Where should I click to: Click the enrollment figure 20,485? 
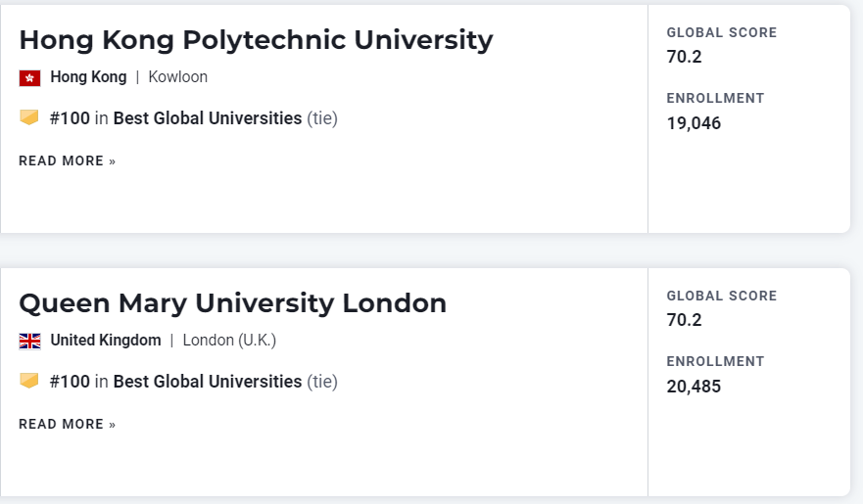coord(694,387)
